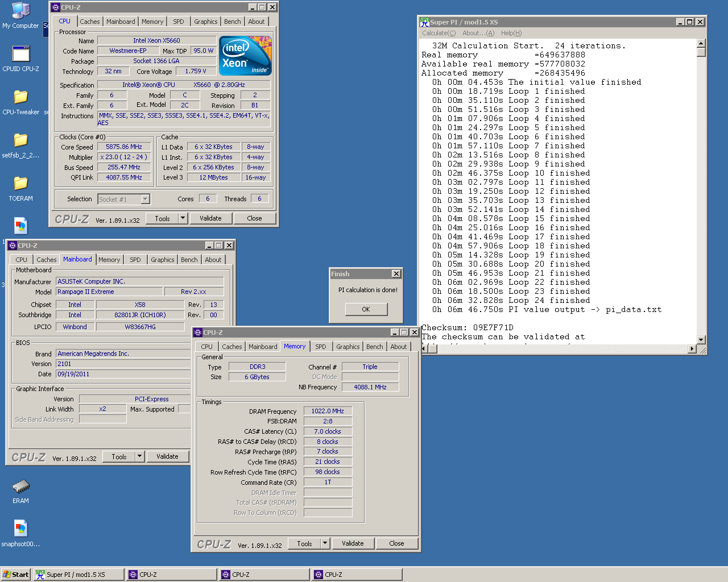Viewport: 728px width, 582px height.
Task: Switch to Mainboard tab in top CPU-Z window
Action: click(121, 22)
